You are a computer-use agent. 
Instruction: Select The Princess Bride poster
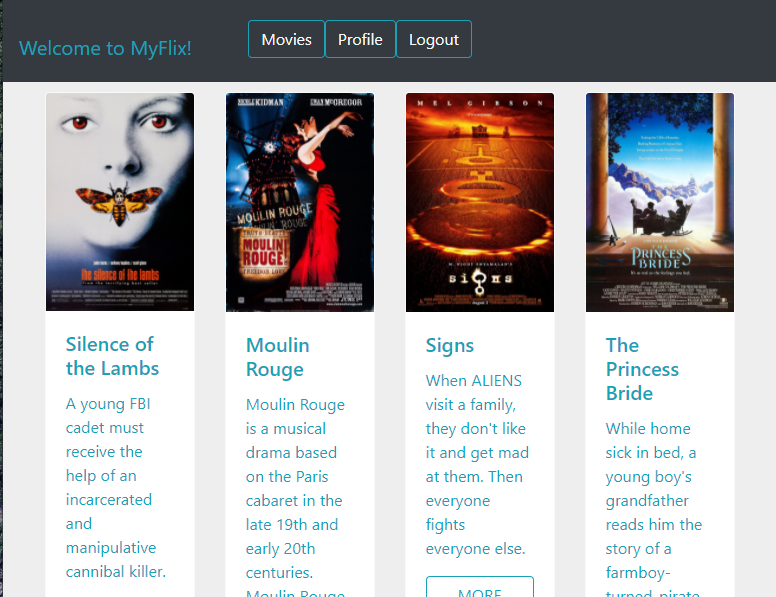coord(660,202)
